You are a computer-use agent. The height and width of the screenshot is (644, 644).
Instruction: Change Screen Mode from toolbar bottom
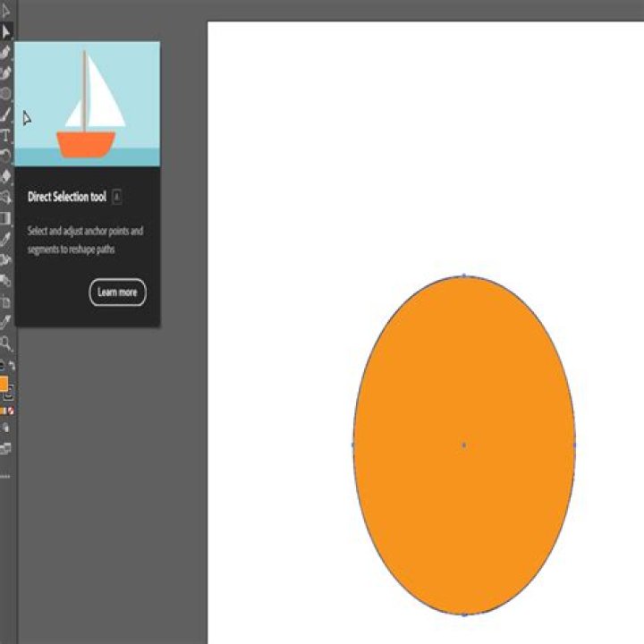tap(5, 448)
